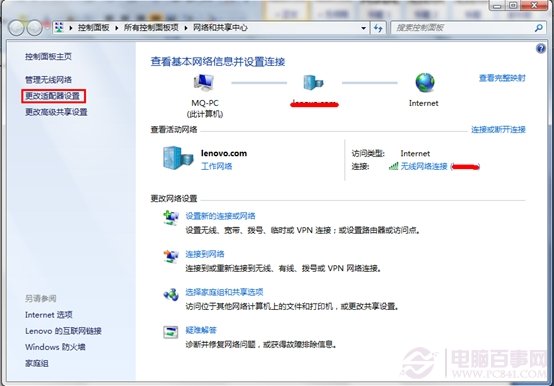This screenshot has width=554, height=386.
Task: Open 管理无线网络 in the sidebar
Action: coord(48,79)
